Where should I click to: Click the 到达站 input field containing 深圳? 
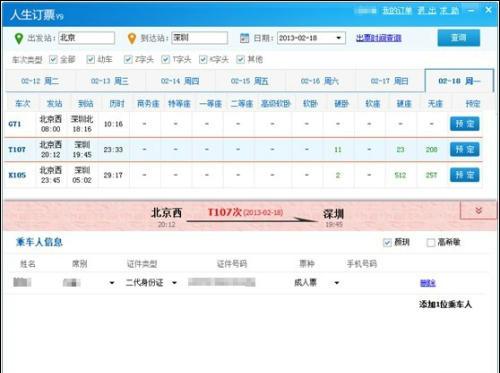pos(200,38)
